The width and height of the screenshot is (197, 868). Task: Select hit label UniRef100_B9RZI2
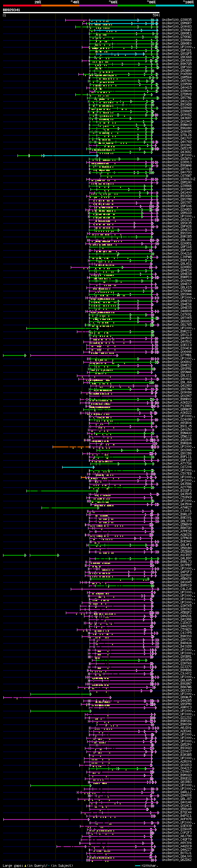(x=177, y=332)
